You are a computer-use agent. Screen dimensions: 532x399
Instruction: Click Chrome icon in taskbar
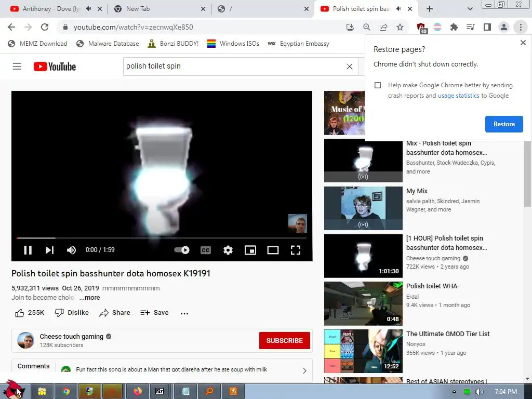tap(66, 392)
